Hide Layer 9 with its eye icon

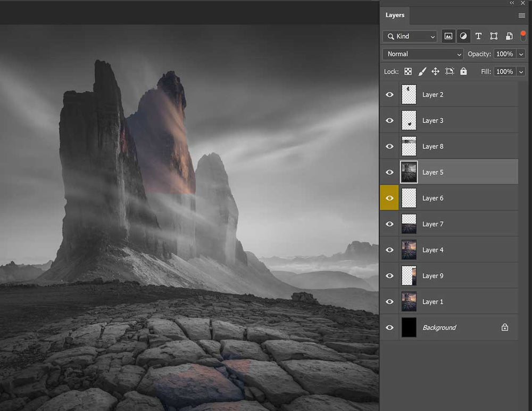coord(389,275)
